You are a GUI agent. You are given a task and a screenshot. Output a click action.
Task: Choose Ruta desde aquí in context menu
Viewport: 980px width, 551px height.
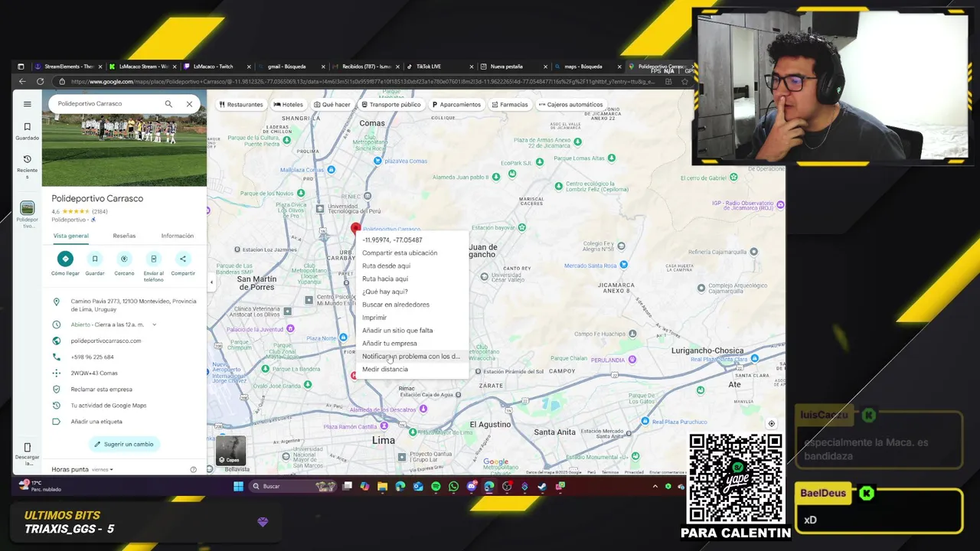(x=413, y=266)
